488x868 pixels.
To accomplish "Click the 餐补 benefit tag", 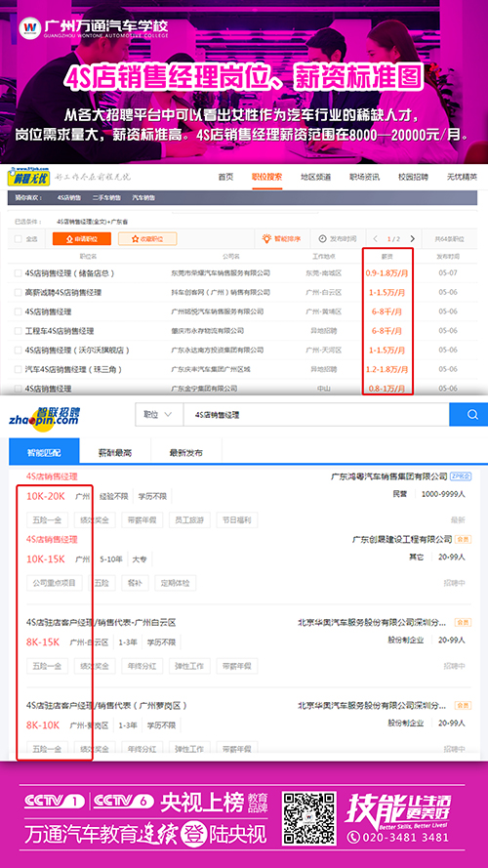I will click(135, 583).
